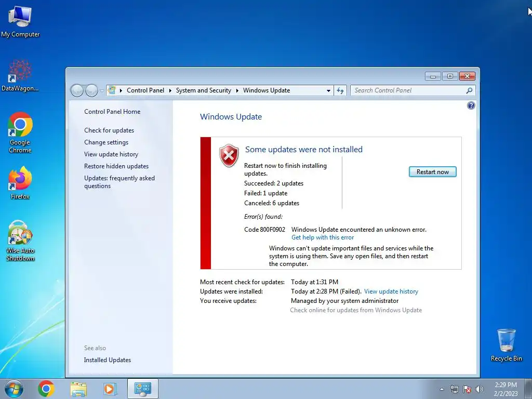Click 'Failed: 1 update' text
Image resolution: width=532 pixels, height=399 pixels.
tap(265, 193)
